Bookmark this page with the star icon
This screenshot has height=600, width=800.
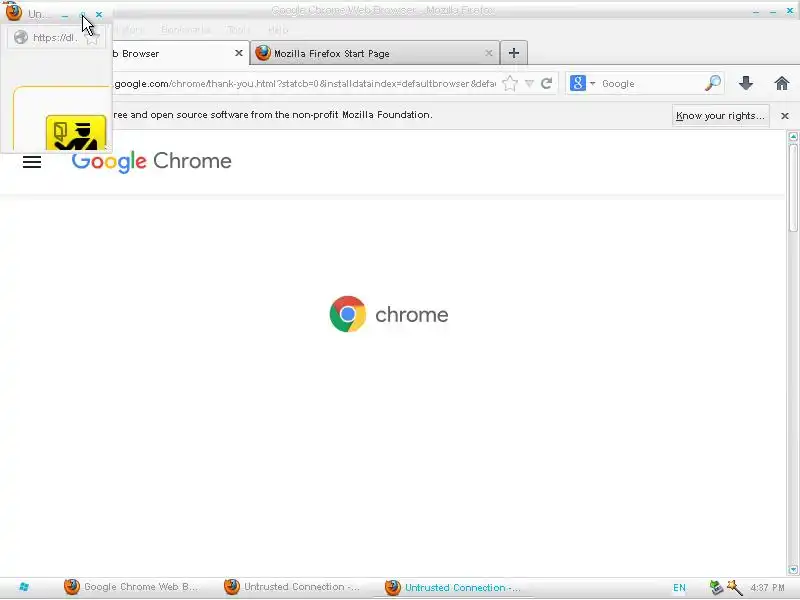510,83
